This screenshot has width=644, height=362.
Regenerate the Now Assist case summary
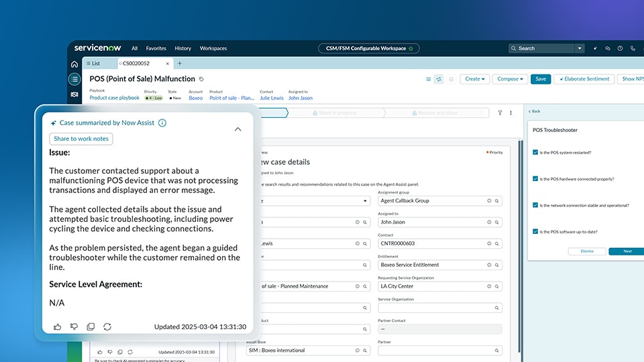point(107,326)
